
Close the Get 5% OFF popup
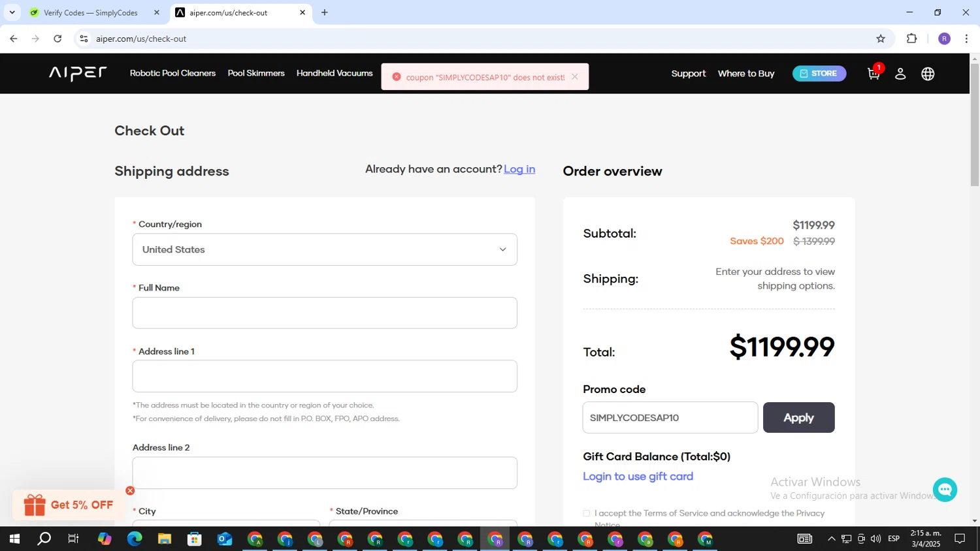pos(130,490)
